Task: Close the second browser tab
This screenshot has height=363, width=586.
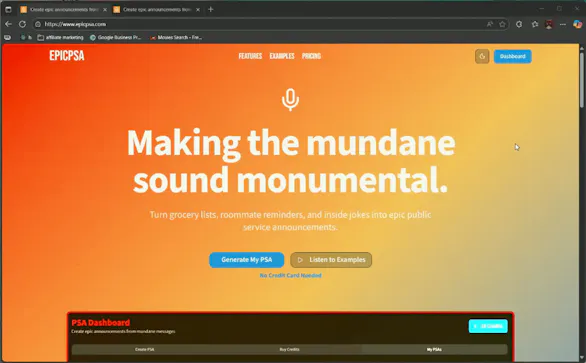Action: [x=198, y=9]
